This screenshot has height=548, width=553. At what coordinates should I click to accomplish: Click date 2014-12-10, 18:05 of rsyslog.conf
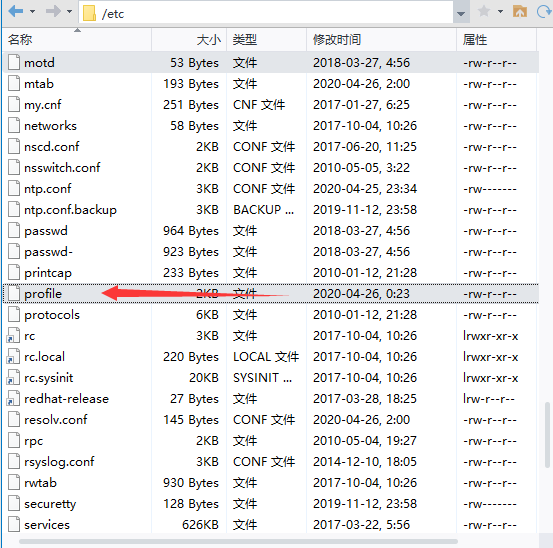pos(365,462)
